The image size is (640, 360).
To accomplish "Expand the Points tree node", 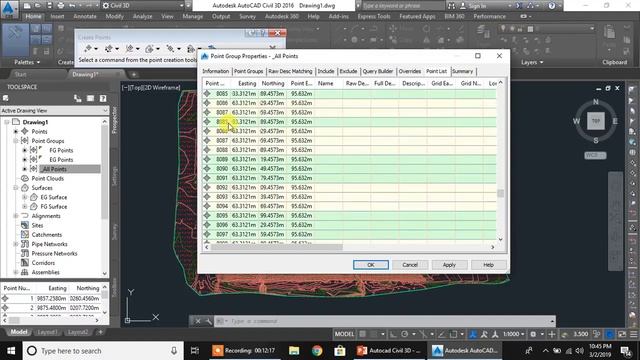I will click(16, 131).
